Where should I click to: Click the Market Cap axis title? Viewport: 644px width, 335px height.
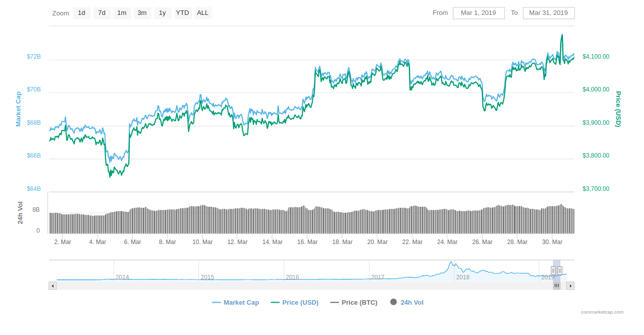[18, 109]
